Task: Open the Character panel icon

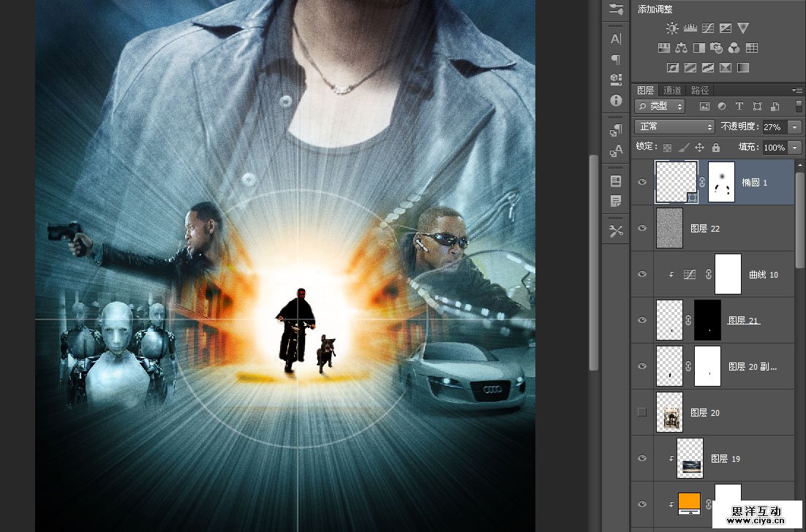Action: pos(616,39)
